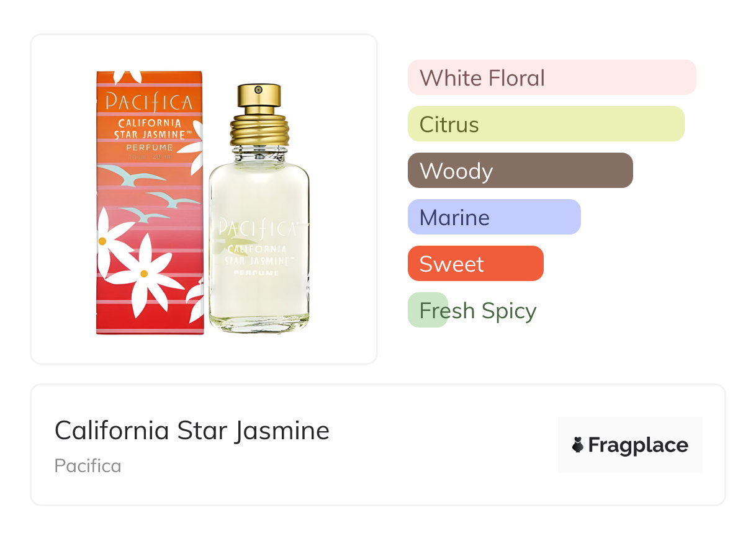The width and height of the screenshot is (756, 536).
Task: Select the White Floral accord bar
Action: point(551,78)
